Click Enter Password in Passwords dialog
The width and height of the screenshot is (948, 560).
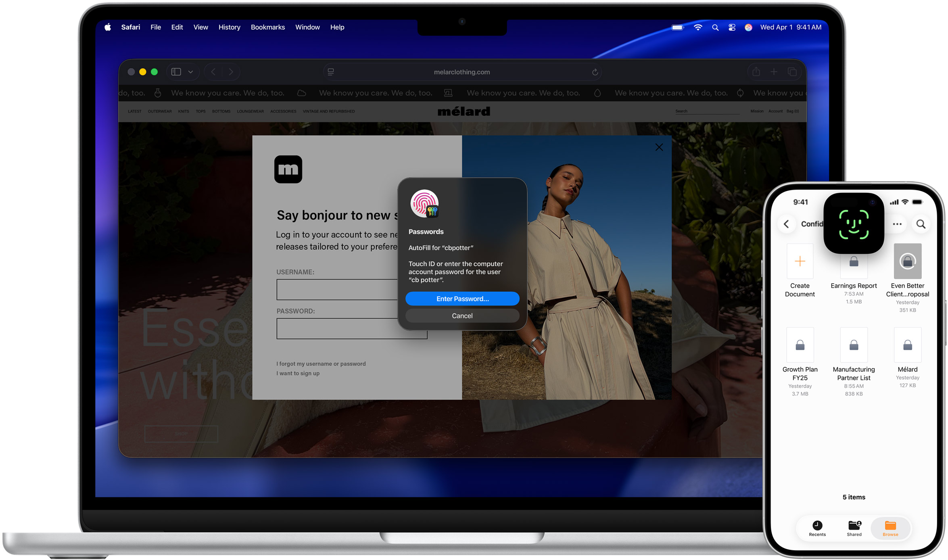[x=462, y=299]
